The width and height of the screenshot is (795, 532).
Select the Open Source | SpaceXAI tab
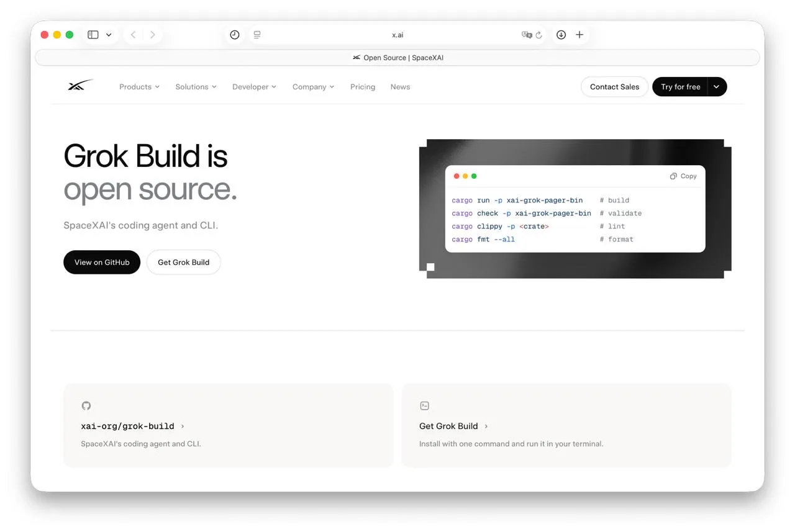coord(397,58)
